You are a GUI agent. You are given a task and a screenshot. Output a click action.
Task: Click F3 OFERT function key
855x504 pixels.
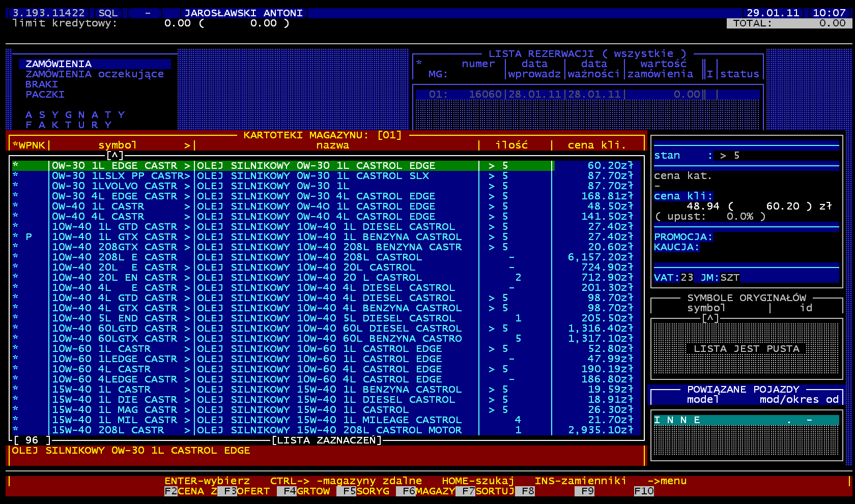coord(247,491)
